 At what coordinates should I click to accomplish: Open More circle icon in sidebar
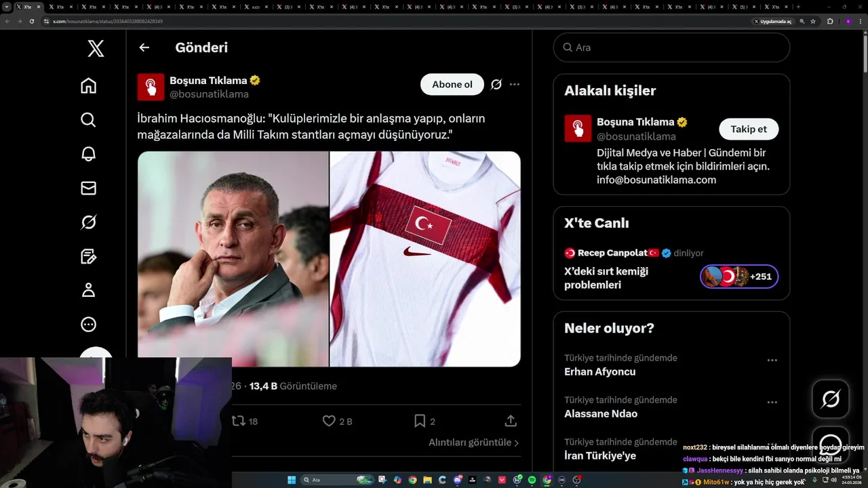pyautogui.click(x=88, y=324)
